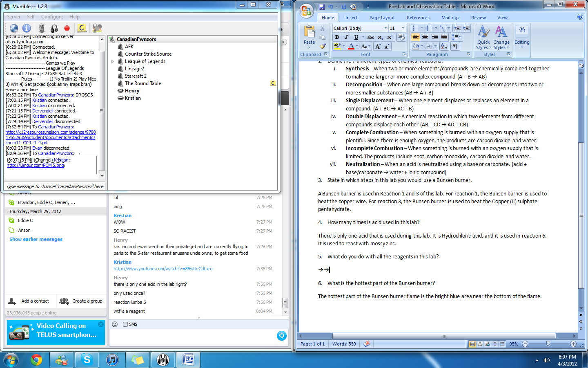
Task: Clear formatting with the eraser icon
Action: coord(401,37)
